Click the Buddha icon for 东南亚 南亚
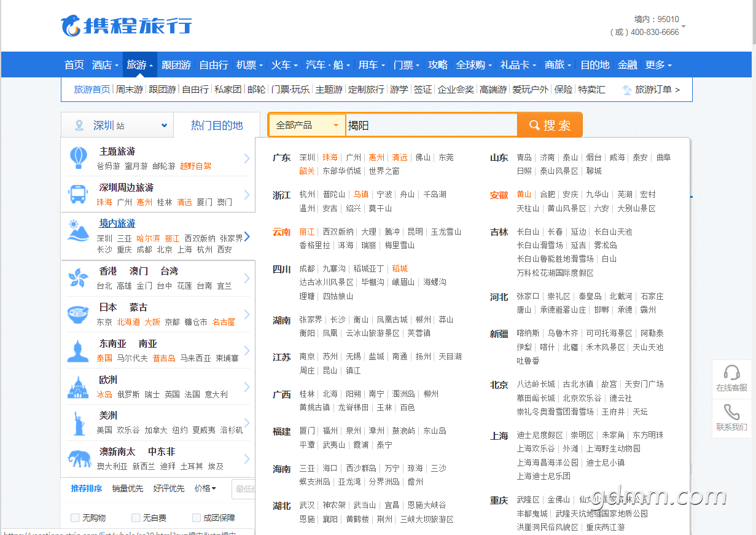This screenshot has width=756, height=535. tap(78, 350)
